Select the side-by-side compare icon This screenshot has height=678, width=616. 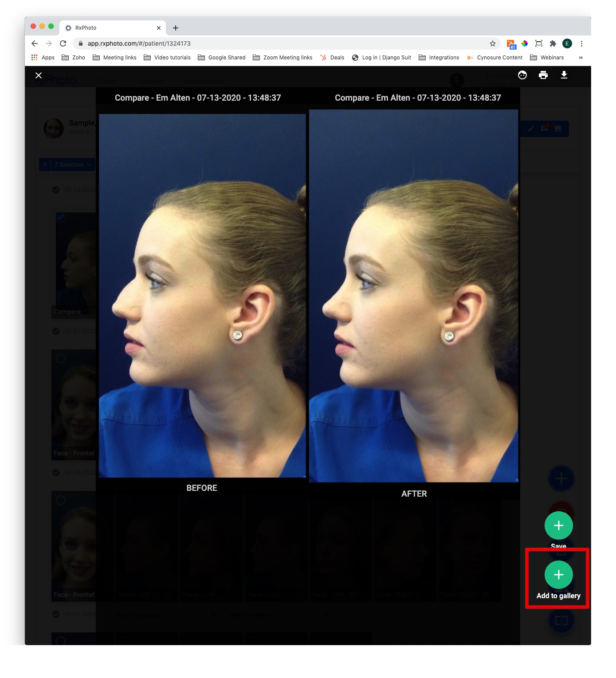coord(561,621)
